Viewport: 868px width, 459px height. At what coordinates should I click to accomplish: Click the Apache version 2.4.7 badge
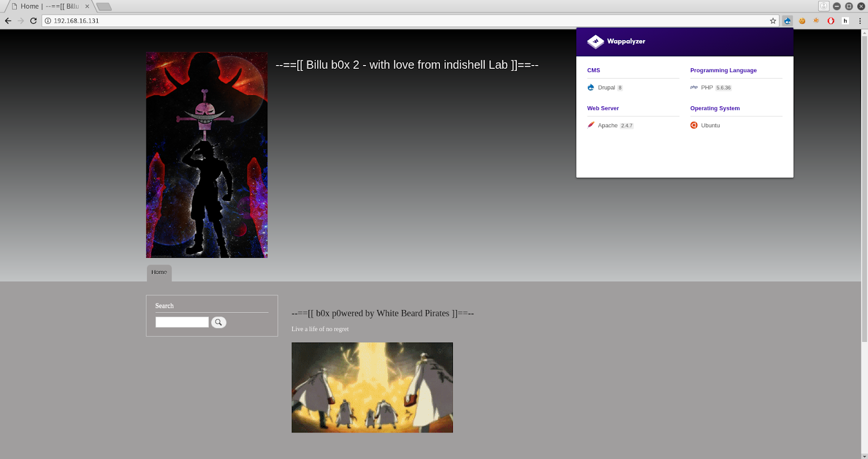coord(627,126)
